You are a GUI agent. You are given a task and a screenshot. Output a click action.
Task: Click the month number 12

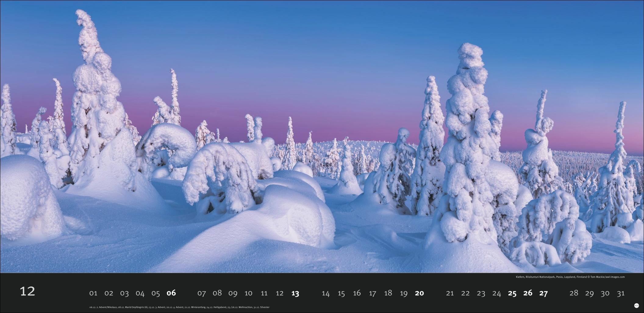pyautogui.click(x=27, y=292)
